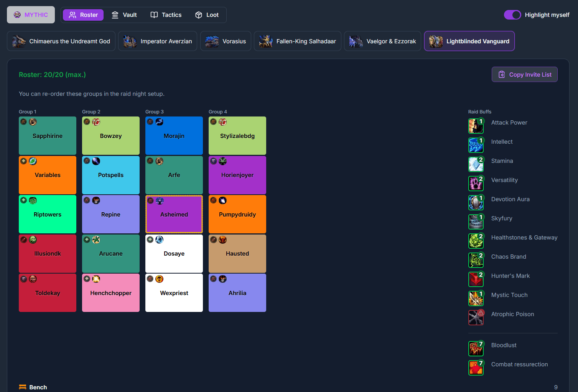Select the highlighted Asheimed player card
This screenshot has height=392, width=578.
(174, 214)
